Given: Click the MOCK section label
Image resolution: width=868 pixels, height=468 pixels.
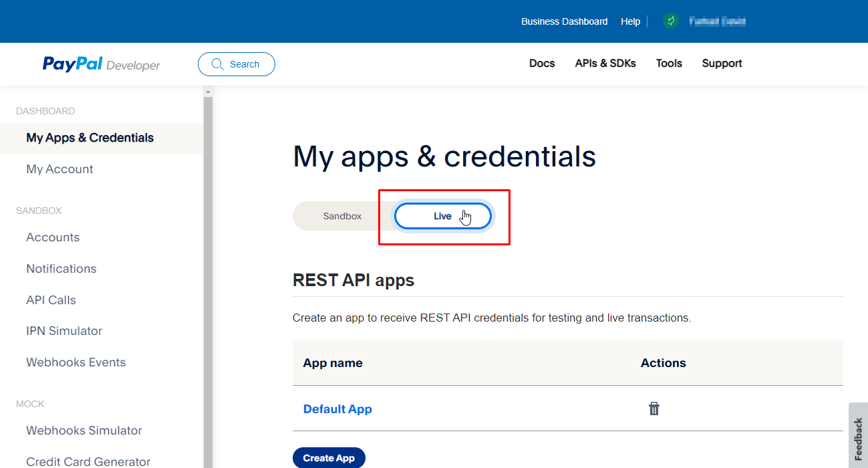Looking at the screenshot, I should (x=30, y=404).
